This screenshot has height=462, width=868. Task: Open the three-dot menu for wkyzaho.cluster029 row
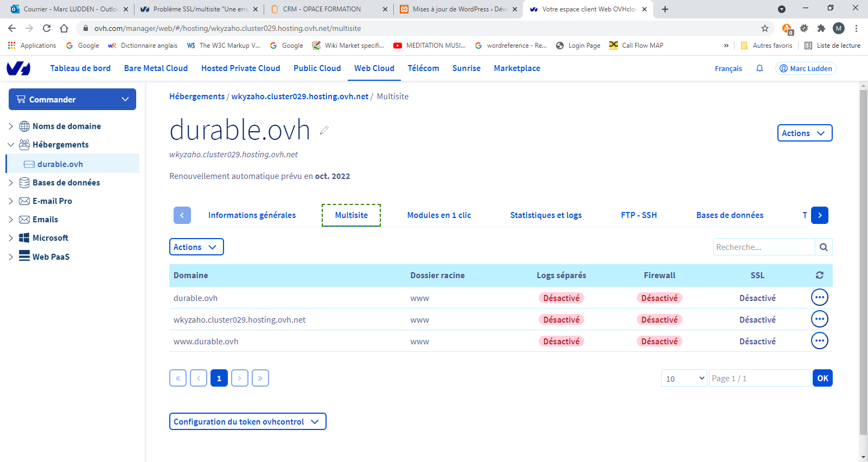(x=819, y=319)
